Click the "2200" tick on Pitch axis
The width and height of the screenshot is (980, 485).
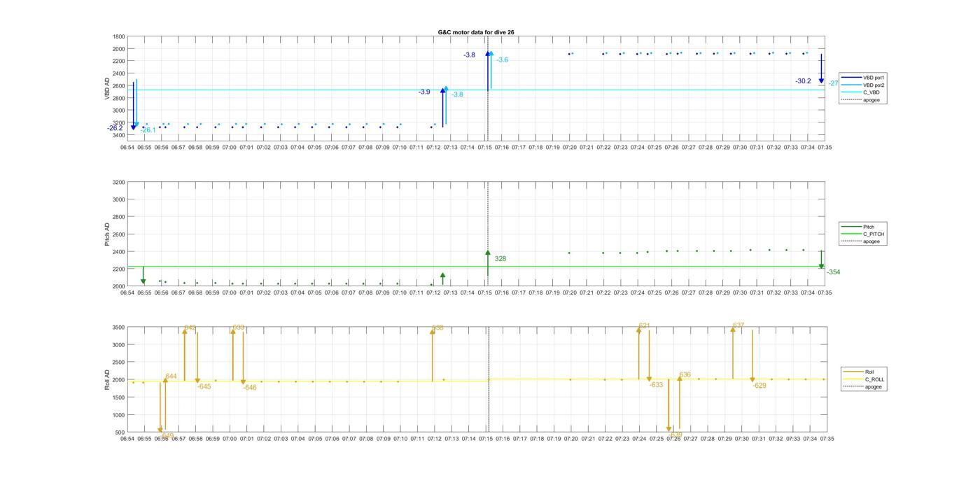[119, 269]
